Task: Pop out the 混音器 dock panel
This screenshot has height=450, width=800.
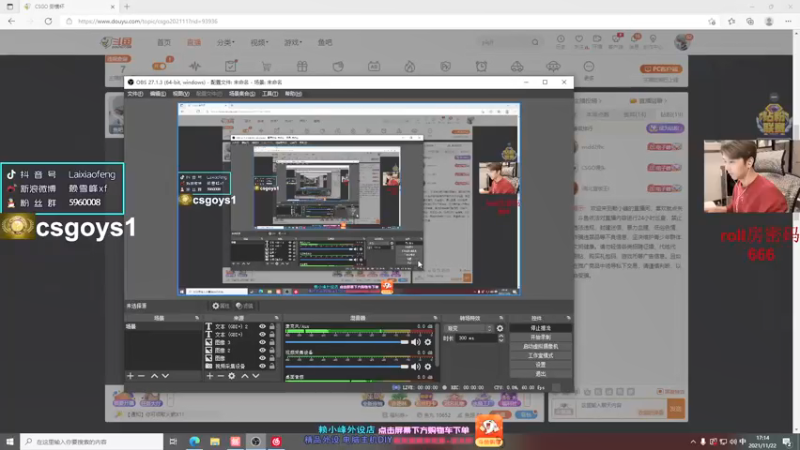Action: coord(435,318)
